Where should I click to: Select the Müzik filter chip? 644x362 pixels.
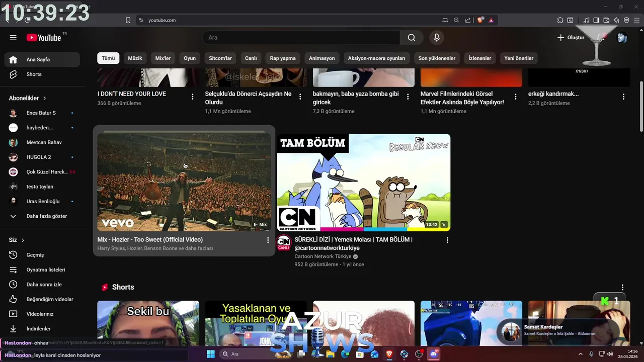pyautogui.click(x=135, y=58)
